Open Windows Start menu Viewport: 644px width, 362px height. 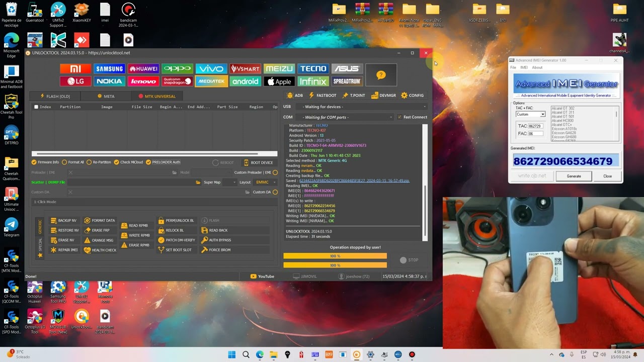(231, 354)
